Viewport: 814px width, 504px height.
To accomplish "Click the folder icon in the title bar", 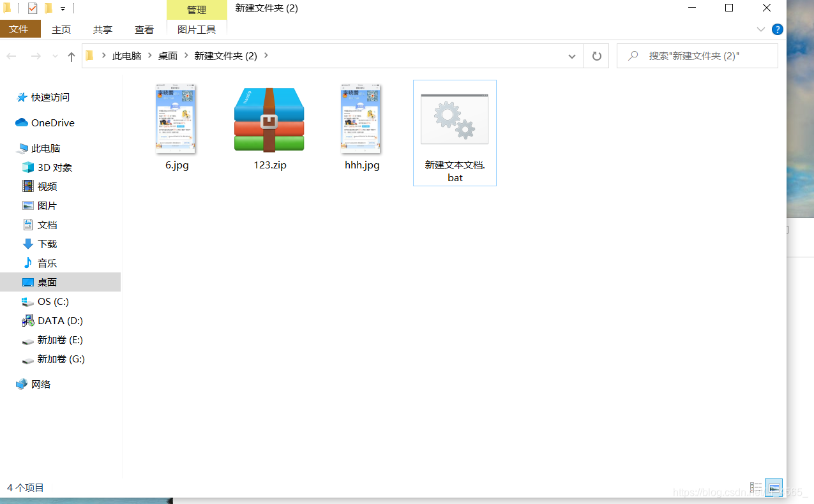I will click(x=7, y=8).
